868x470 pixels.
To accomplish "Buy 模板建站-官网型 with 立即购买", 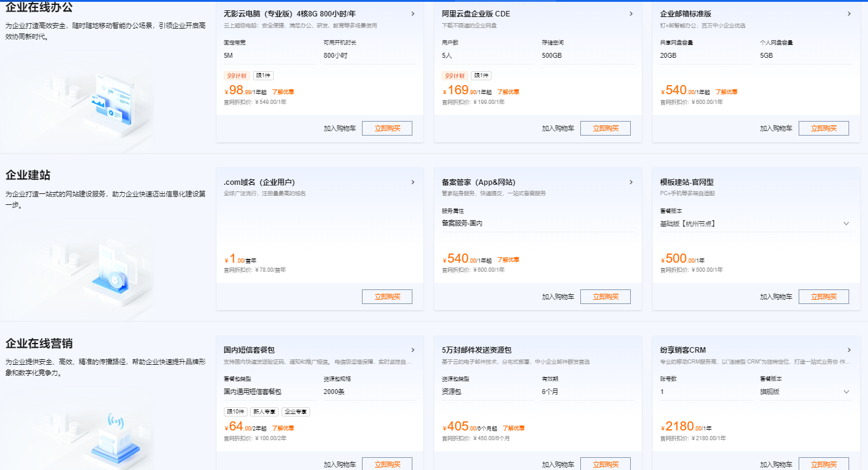I will 824,297.
